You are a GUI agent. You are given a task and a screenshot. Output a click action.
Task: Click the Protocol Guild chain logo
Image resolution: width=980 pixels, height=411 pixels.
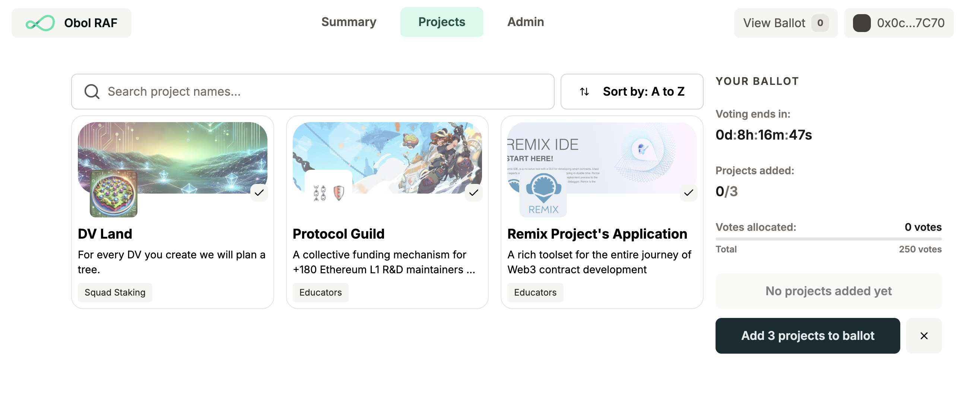328,193
